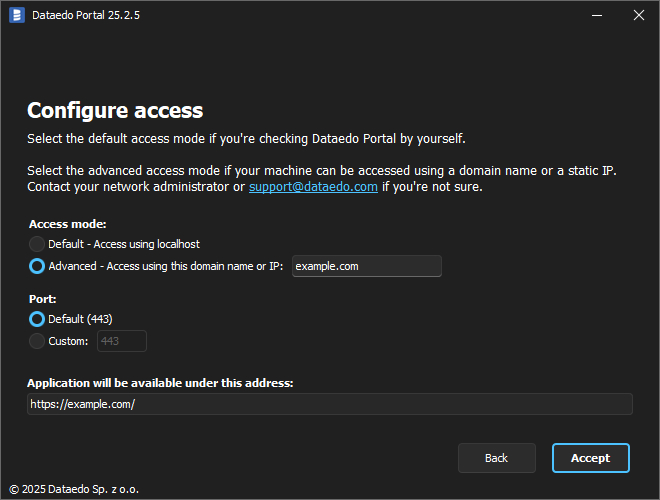Click the "Port:" section label
The image size is (660, 500).
tap(42, 298)
